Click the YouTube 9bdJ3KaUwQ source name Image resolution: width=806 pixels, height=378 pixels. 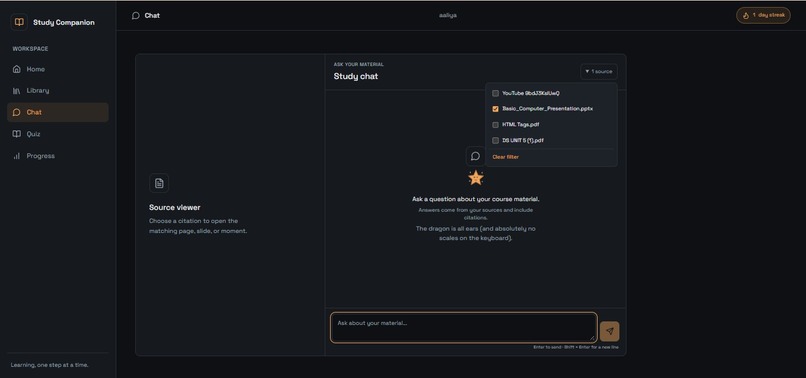(x=531, y=93)
